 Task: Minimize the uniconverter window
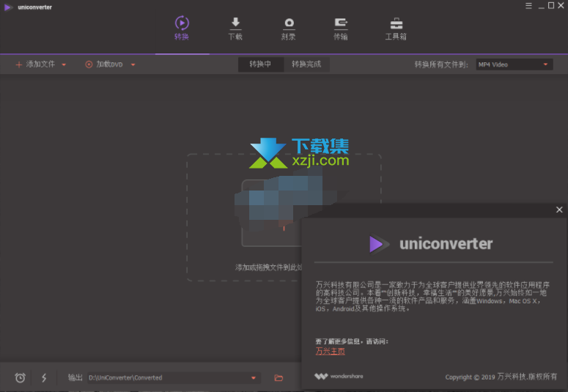point(541,6)
